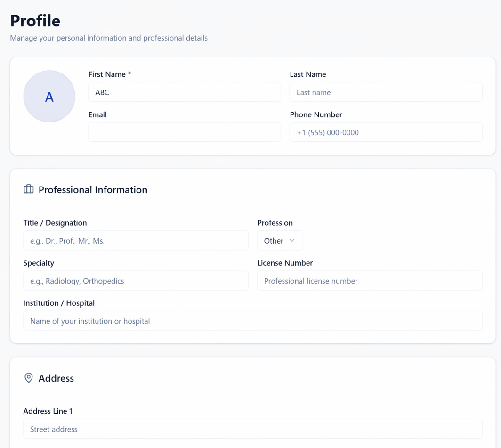Click the Profile page title
The image size is (501, 448).
(x=35, y=20)
